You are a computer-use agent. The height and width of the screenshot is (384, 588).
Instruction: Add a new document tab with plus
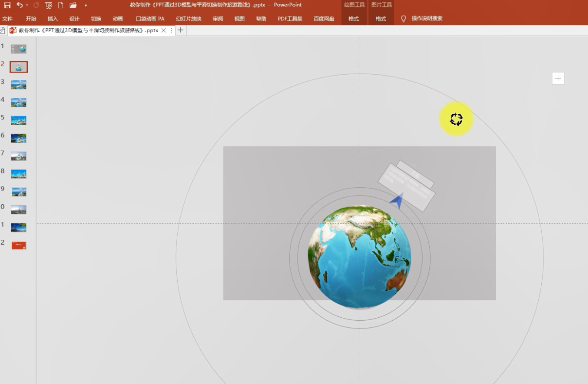pos(181,30)
